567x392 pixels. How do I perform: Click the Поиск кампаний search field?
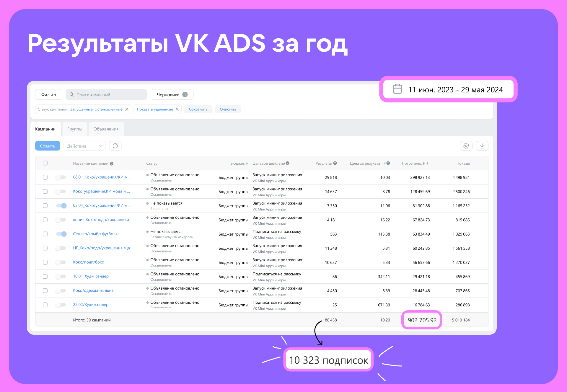click(x=106, y=94)
